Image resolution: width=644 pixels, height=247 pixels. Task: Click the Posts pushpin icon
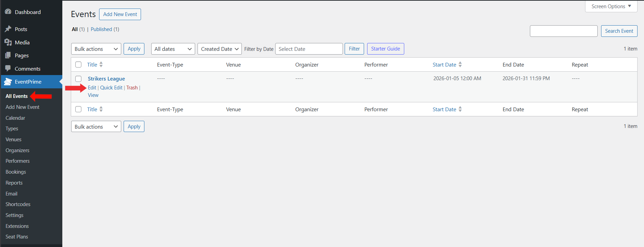click(x=8, y=29)
